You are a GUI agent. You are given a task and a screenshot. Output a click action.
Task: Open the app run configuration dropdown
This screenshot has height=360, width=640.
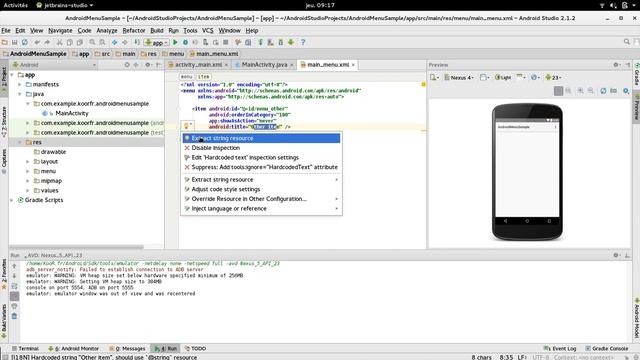[156, 42]
